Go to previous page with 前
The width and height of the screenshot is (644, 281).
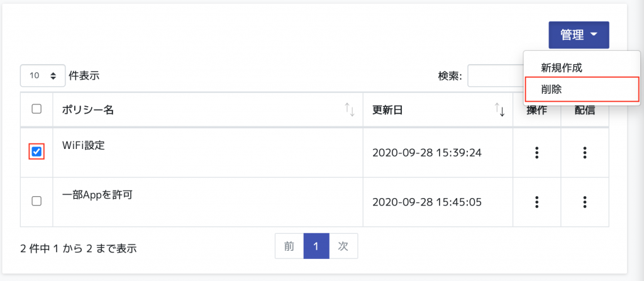[x=289, y=246]
